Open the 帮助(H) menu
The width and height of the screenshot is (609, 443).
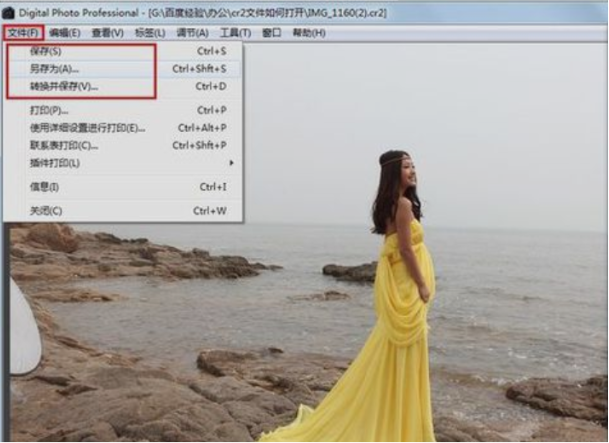[x=309, y=33]
